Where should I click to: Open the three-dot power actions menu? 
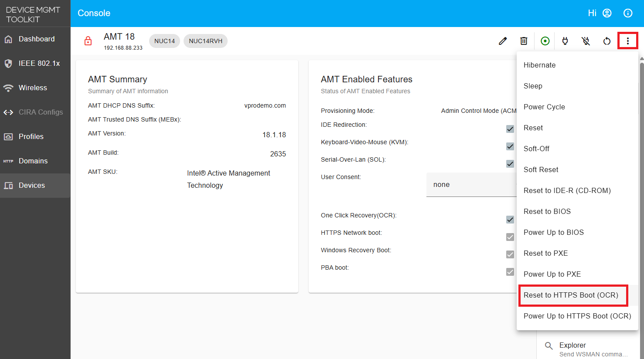click(x=628, y=41)
